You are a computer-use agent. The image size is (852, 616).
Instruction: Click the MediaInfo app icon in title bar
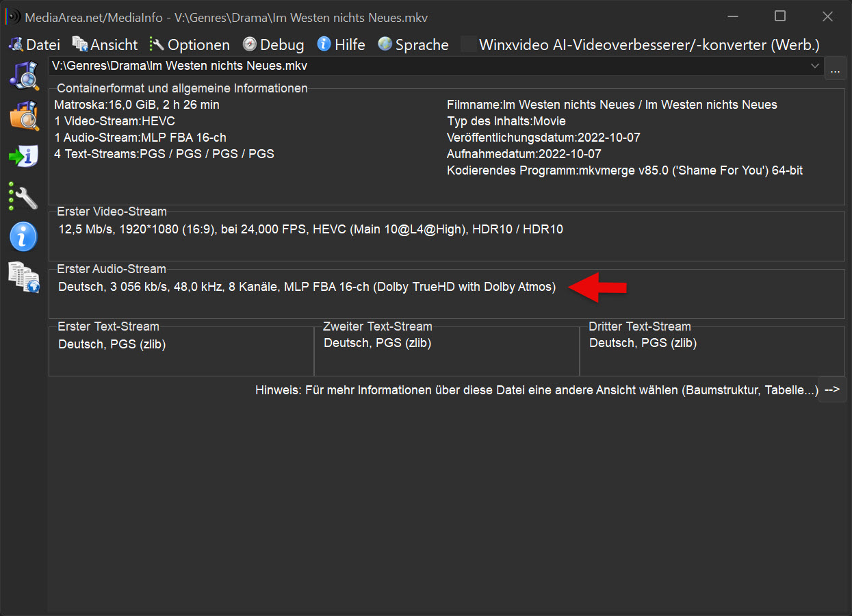(13, 16)
